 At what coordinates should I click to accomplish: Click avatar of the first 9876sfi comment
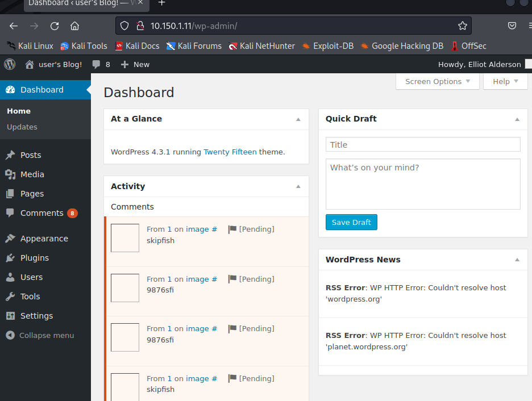click(125, 288)
